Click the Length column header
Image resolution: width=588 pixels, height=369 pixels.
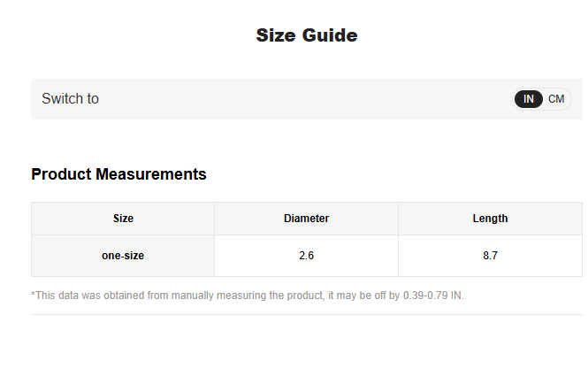(490, 219)
